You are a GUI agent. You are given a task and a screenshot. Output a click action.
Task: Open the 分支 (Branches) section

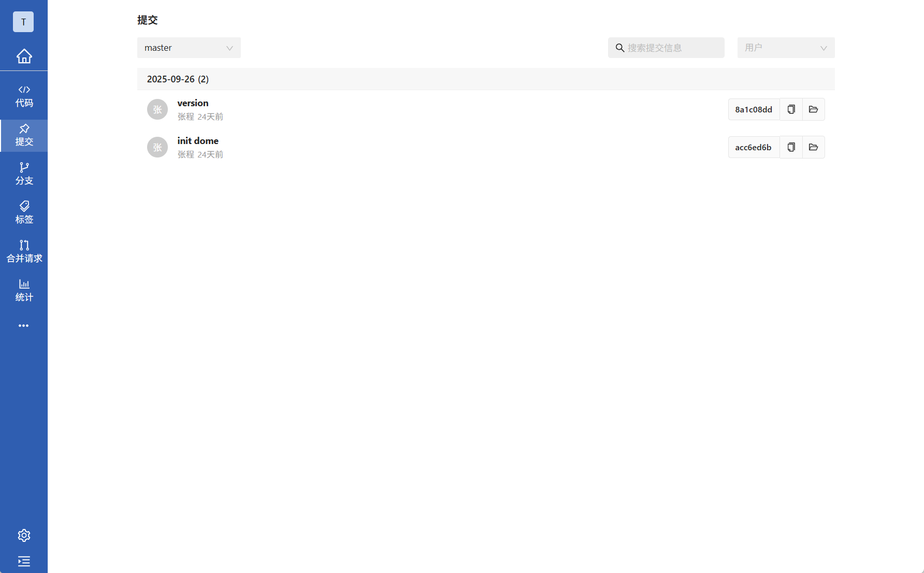(24, 174)
